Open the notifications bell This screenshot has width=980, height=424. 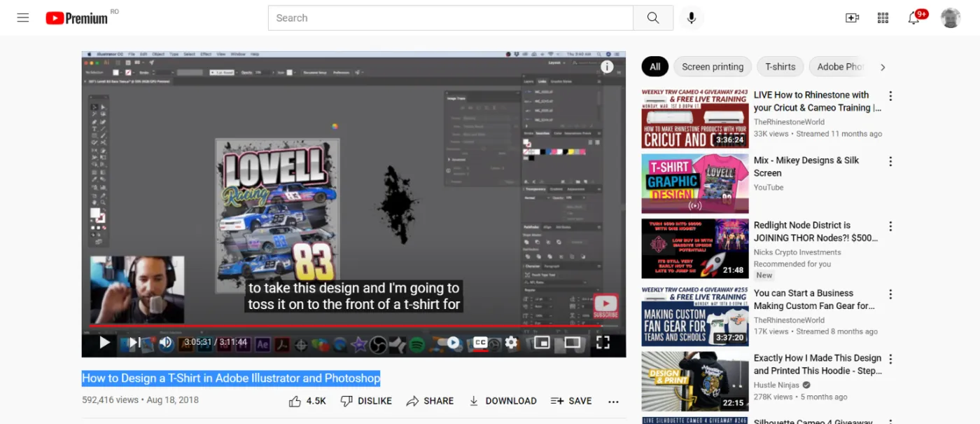[913, 18]
